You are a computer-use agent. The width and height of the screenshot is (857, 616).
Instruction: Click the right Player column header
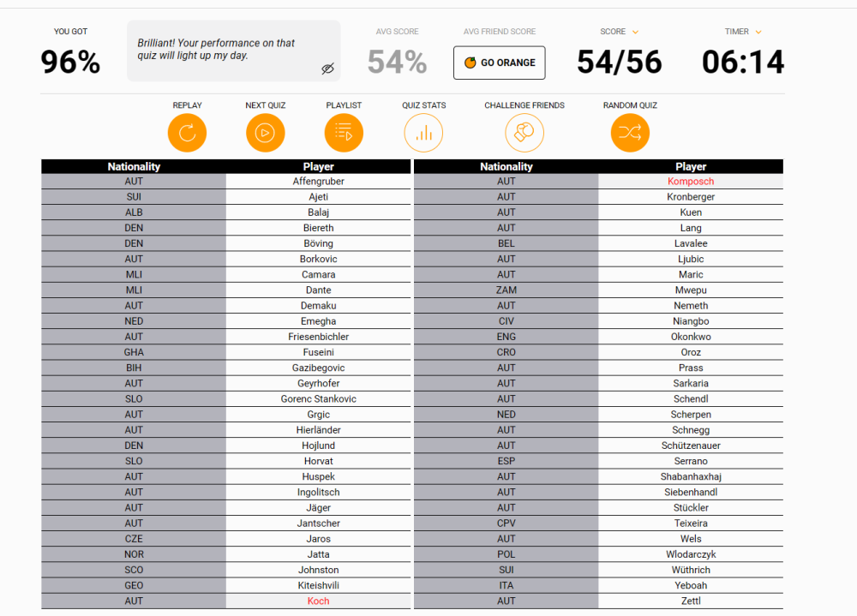[x=691, y=167]
